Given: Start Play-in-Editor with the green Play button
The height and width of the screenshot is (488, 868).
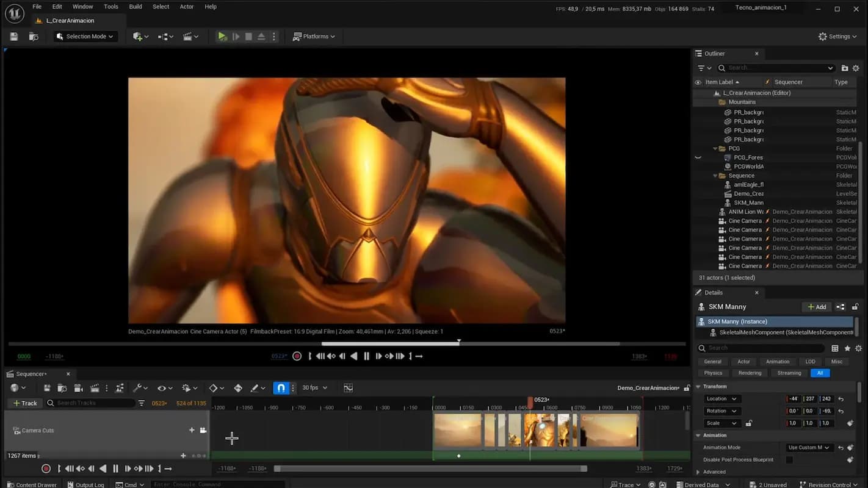Looking at the screenshot, I should click(x=222, y=37).
